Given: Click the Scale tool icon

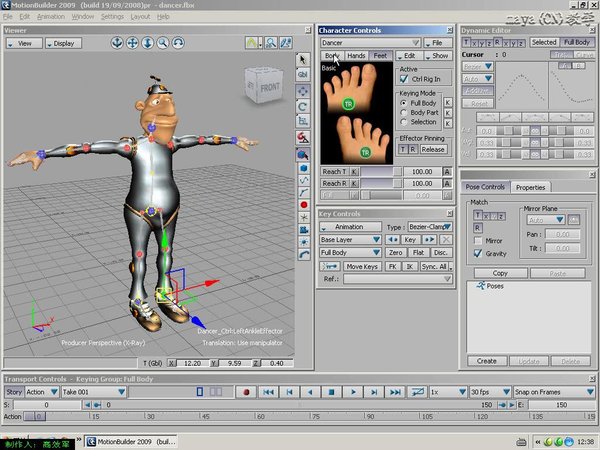Looking at the screenshot, I should pyautogui.click(x=303, y=123).
